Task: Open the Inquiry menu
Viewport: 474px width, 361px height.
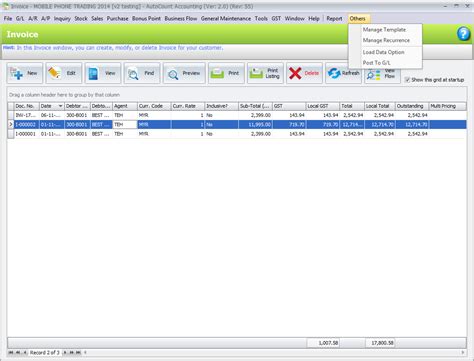Action: click(62, 19)
